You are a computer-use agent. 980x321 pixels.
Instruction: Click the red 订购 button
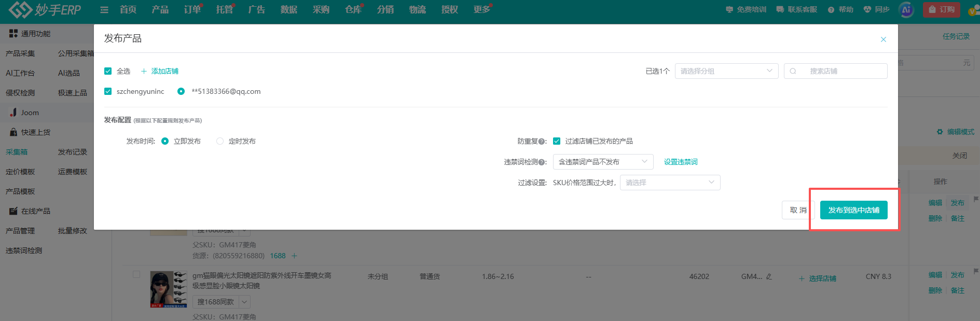941,10
